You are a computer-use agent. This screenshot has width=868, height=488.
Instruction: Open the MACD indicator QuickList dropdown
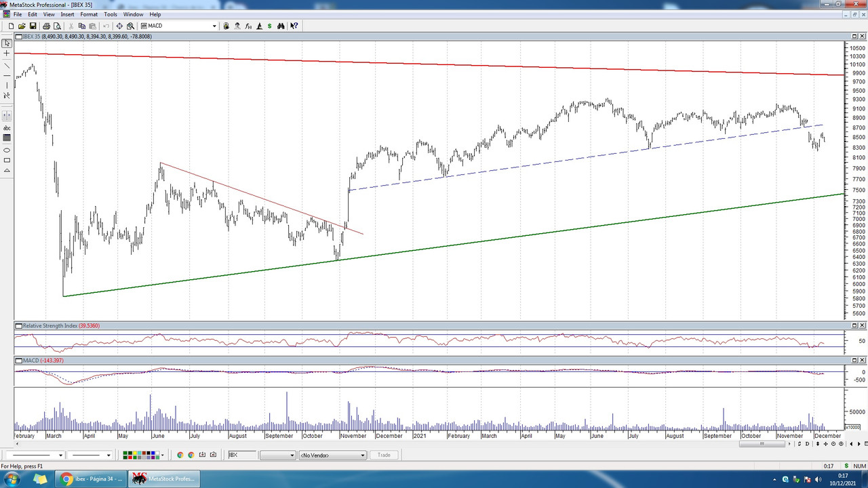[214, 26]
